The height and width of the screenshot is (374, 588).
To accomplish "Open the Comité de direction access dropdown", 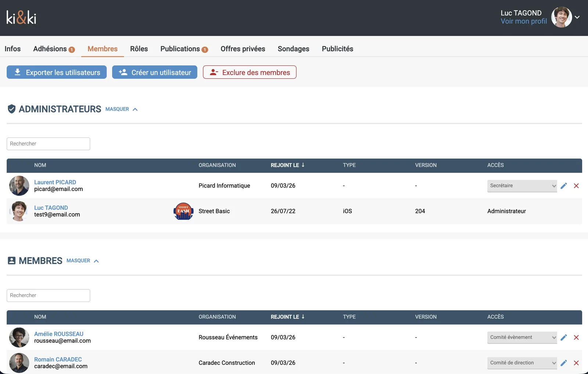I will click(x=522, y=363).
